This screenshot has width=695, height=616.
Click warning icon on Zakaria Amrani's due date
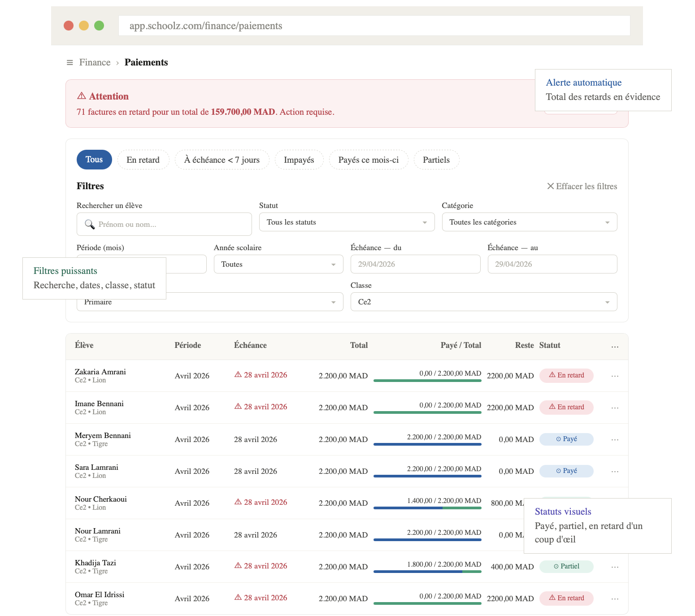click(x=238, y=374)
